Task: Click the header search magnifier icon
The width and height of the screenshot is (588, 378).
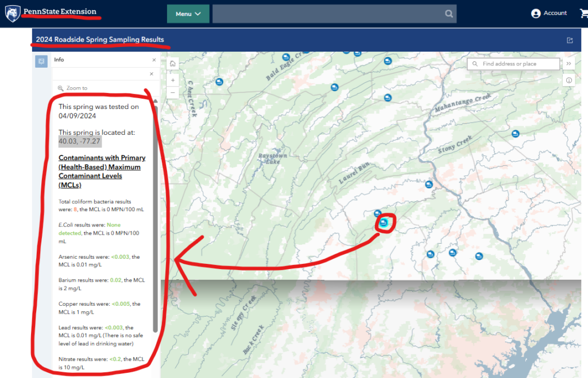Action: click(449, 14)
